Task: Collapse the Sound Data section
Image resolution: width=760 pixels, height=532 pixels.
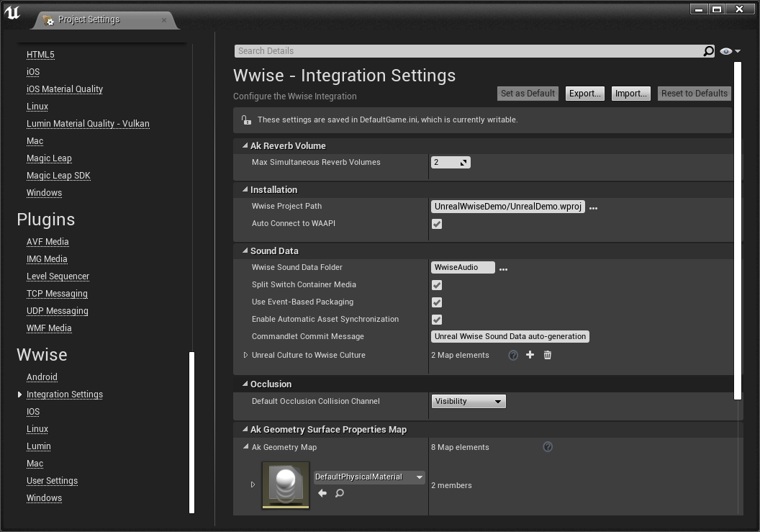Action: (245, 251)
